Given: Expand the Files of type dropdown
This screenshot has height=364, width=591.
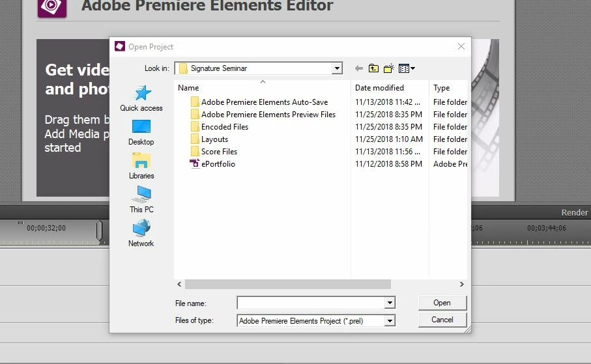Looking at the screenshot, I should 390,320.
